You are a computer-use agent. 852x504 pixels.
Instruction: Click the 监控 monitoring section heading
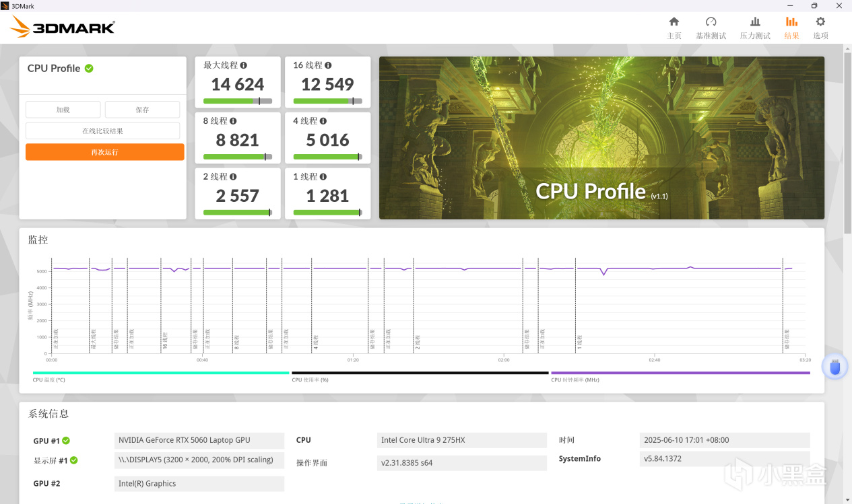38,240
